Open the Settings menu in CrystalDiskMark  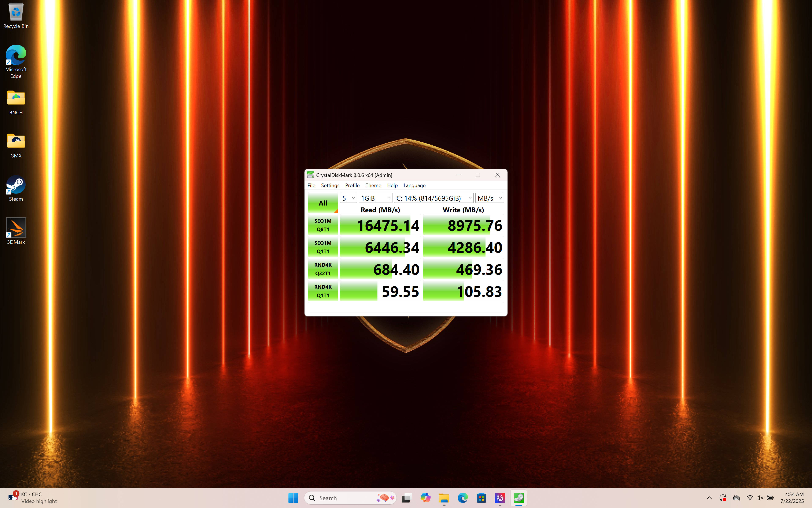(330, 185)
